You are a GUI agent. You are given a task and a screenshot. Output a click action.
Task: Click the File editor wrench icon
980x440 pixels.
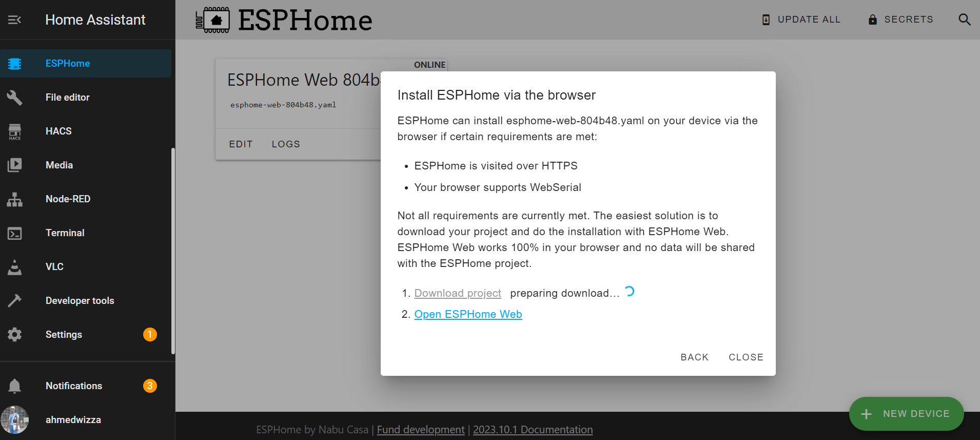tap(14, 98)
